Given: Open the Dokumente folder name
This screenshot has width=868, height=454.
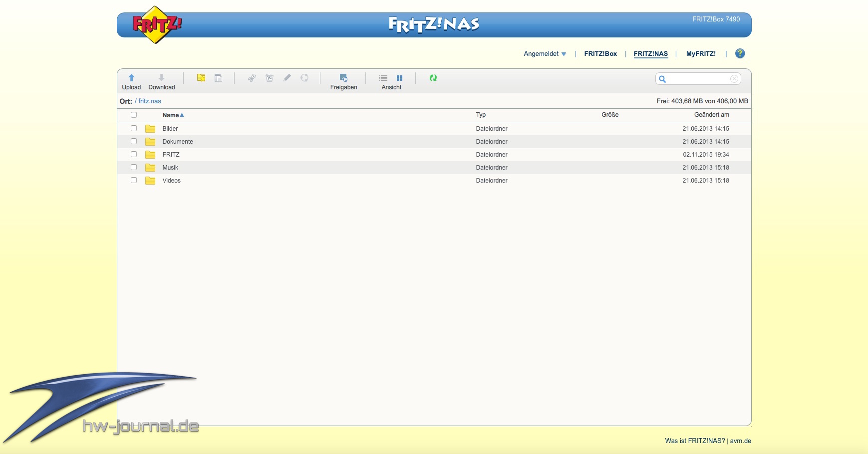Looking at the screenshot, I should [x=178, y=142].
